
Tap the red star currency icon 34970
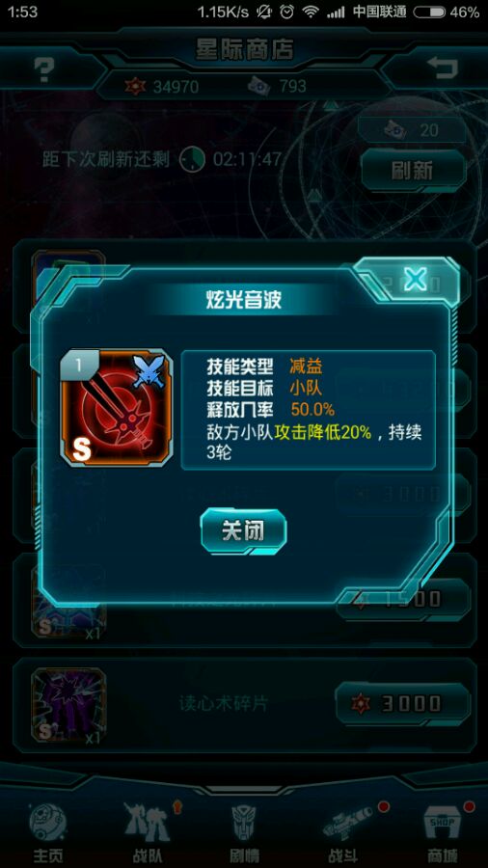(x=134, y=86)
